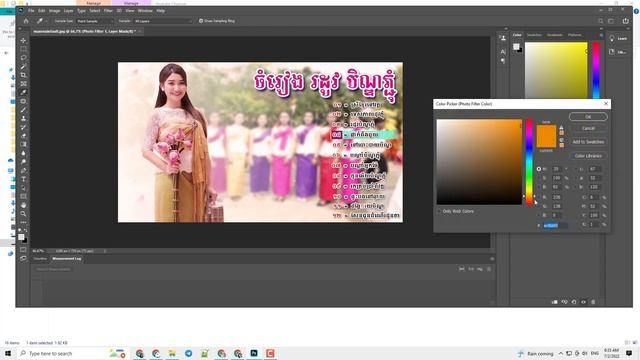Select the Brush tool
640x360 pixels.
[x=23, y=110]
